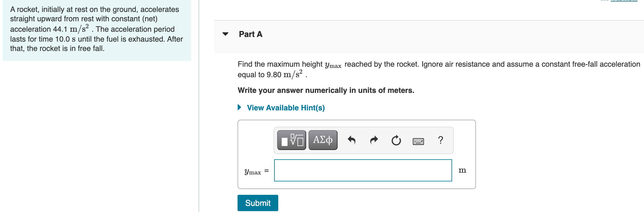This screenshot has width=644, height=212.
Task: Open the on-screen keyboard helper
Action: pos(418,141)
